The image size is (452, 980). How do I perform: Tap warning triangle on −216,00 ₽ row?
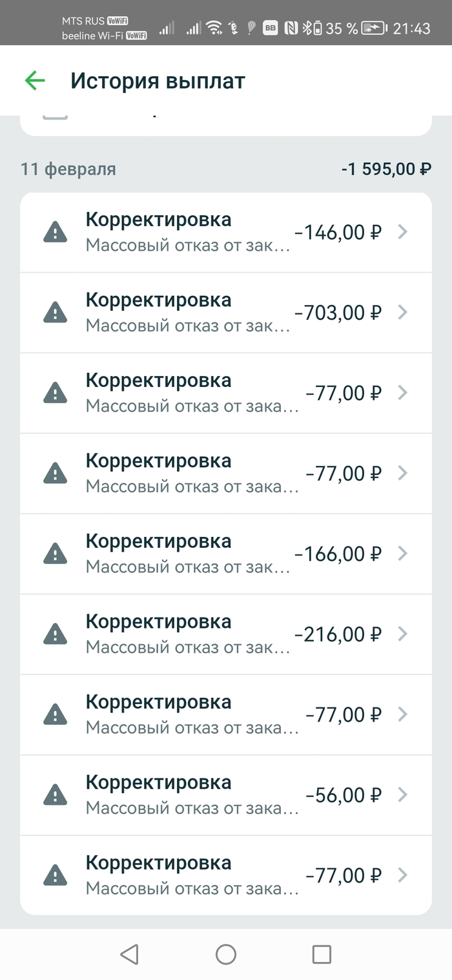pyautogui.click(x=56, y=634)
